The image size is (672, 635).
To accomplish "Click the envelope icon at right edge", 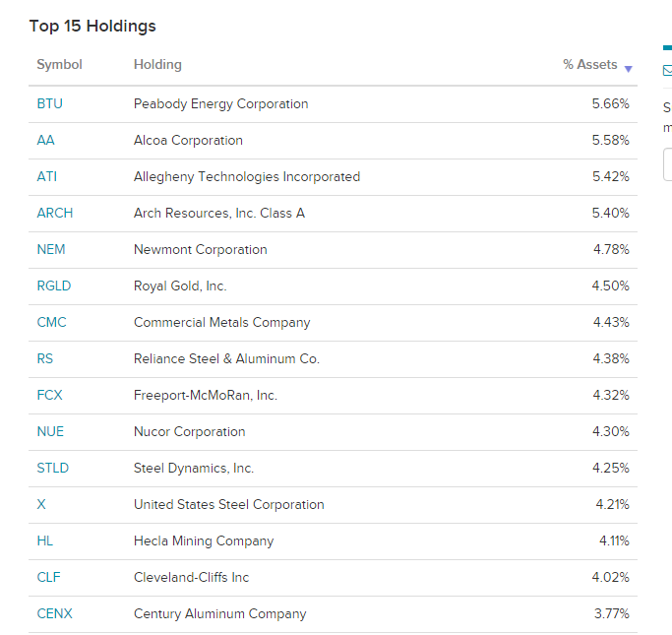I will pos(668,70).
